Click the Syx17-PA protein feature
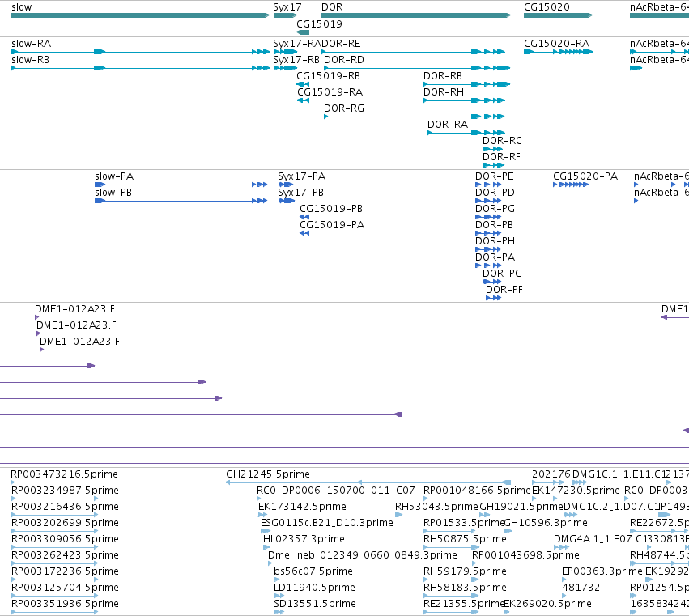The image size is (689, 616). point(286,185)
